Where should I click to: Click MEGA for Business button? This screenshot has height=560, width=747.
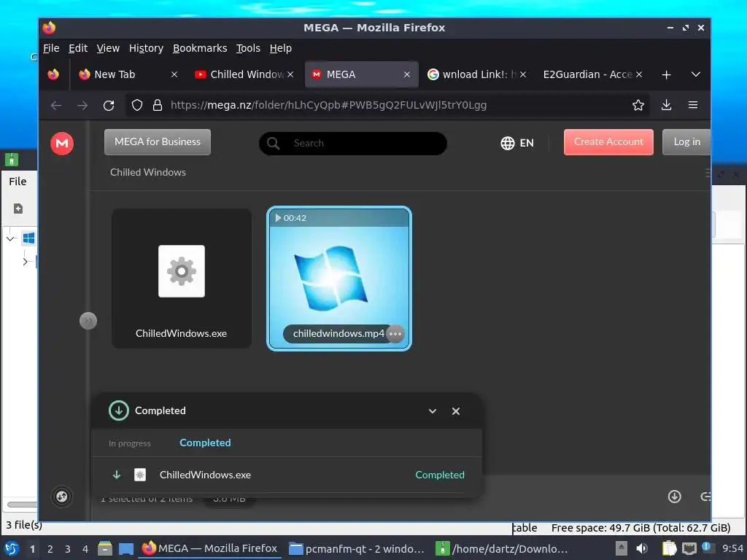(x=158, y=142)
